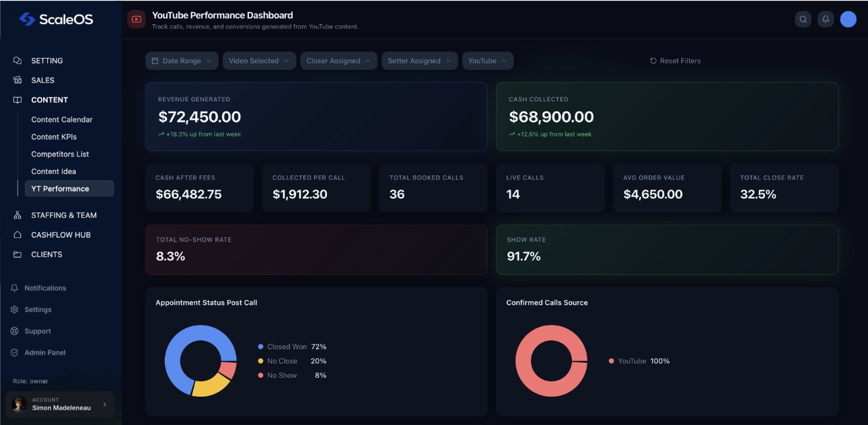This screenshot has height=425, width=868.
Task: Go to Content Calendar page
Action: [x=62, y=120]
